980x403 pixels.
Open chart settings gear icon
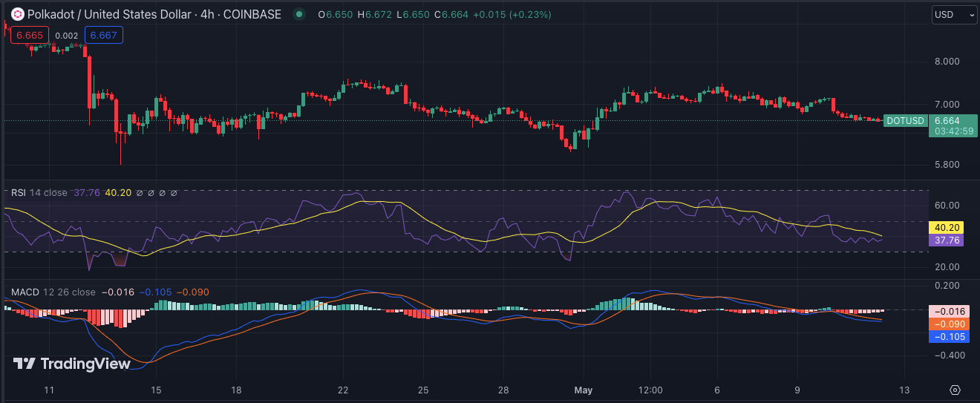955,390
